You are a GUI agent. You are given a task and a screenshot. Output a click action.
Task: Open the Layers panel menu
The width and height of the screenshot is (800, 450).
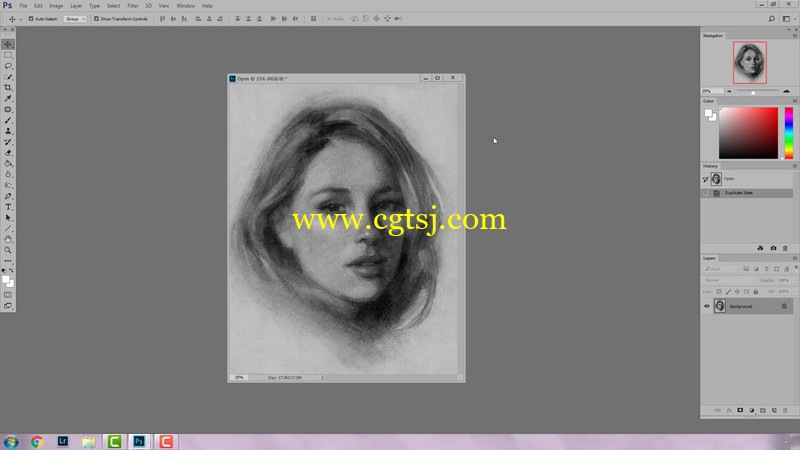click(x=794, y=258)
